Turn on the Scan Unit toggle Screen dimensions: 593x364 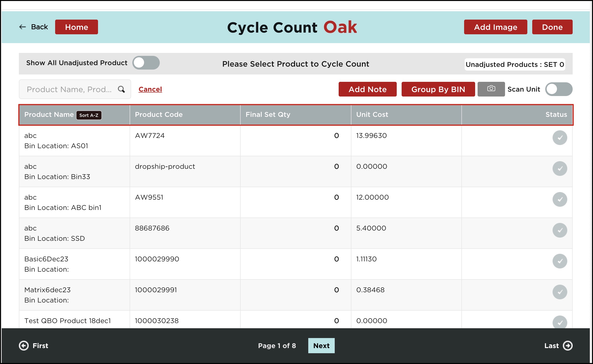[558, 89]
